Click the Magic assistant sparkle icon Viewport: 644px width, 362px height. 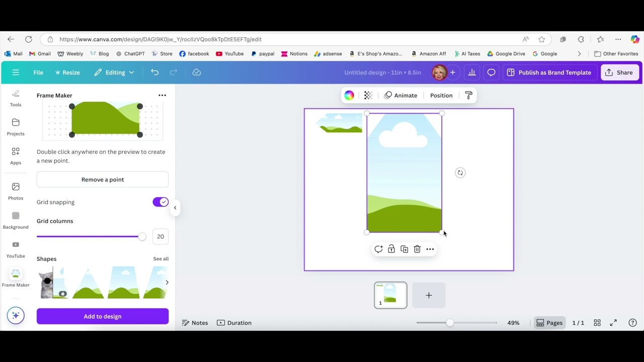point(16,316)
